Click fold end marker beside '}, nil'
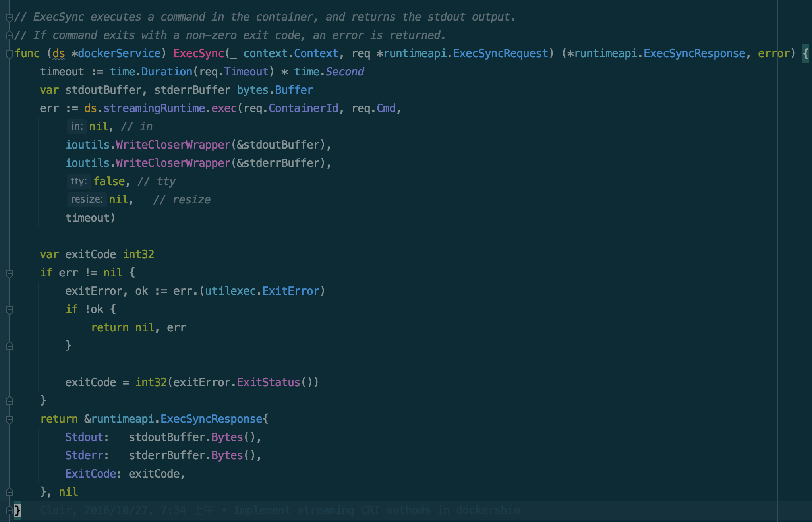The image size is (812, 522). click(10, 492)
